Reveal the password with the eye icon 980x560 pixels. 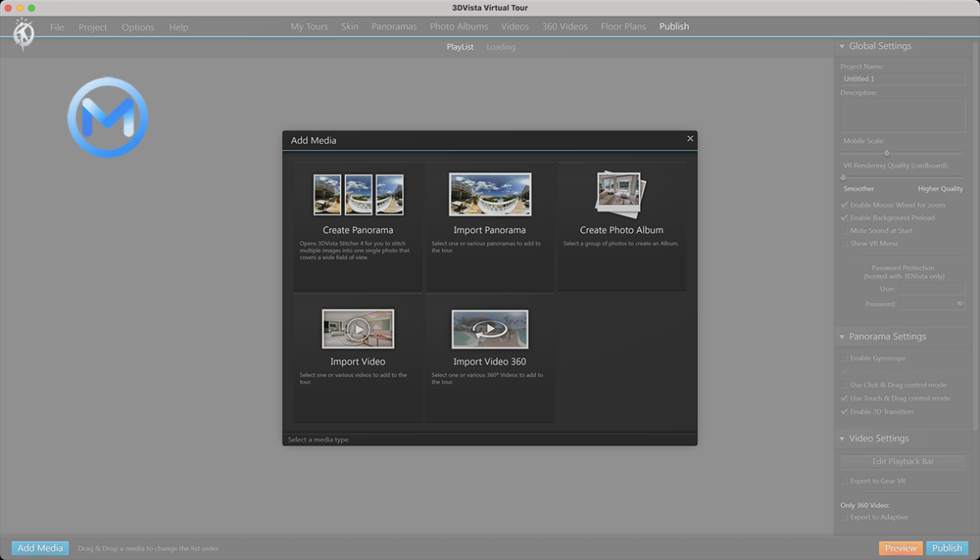pos(960,304)
